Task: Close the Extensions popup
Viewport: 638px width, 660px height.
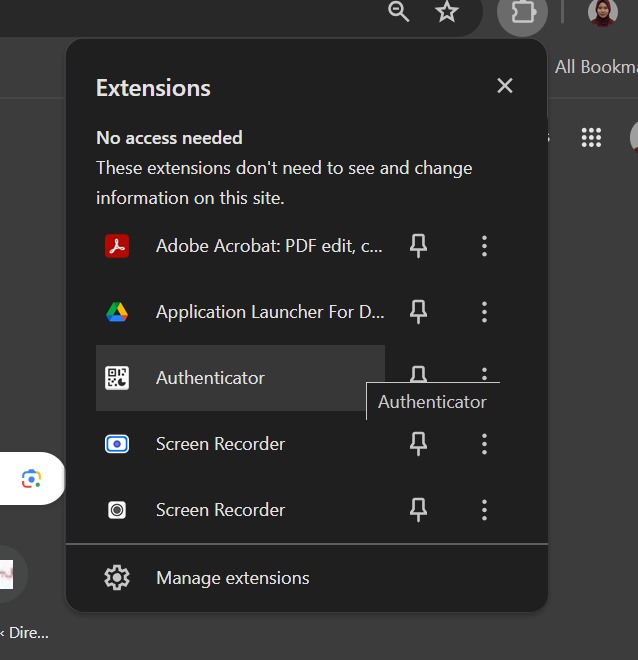Action: coord(505,86)
